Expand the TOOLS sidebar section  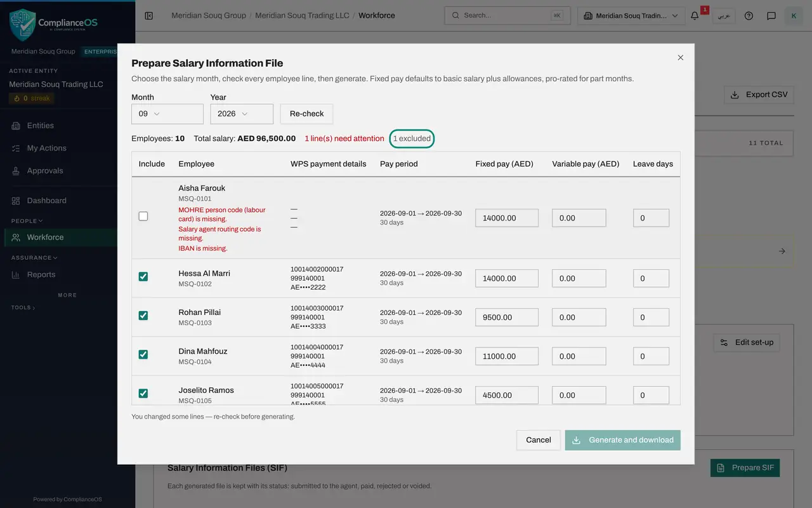[x=23, y=308]
